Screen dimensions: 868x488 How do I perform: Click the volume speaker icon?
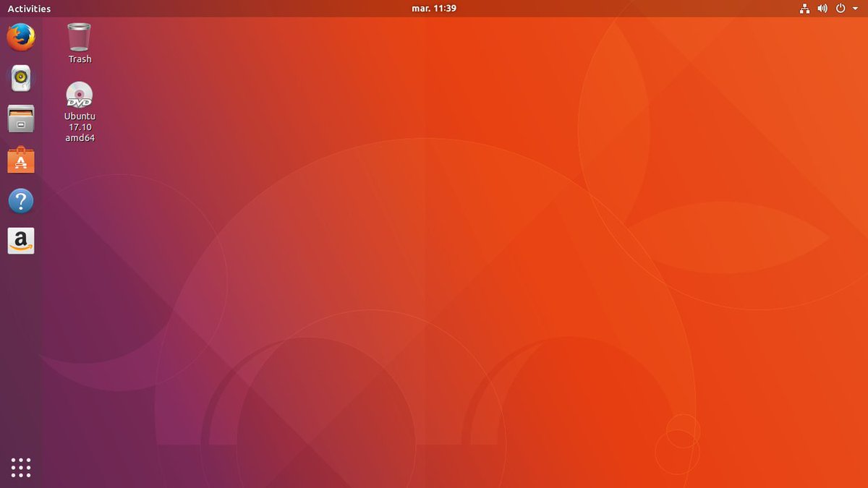[x=822, y=9]
